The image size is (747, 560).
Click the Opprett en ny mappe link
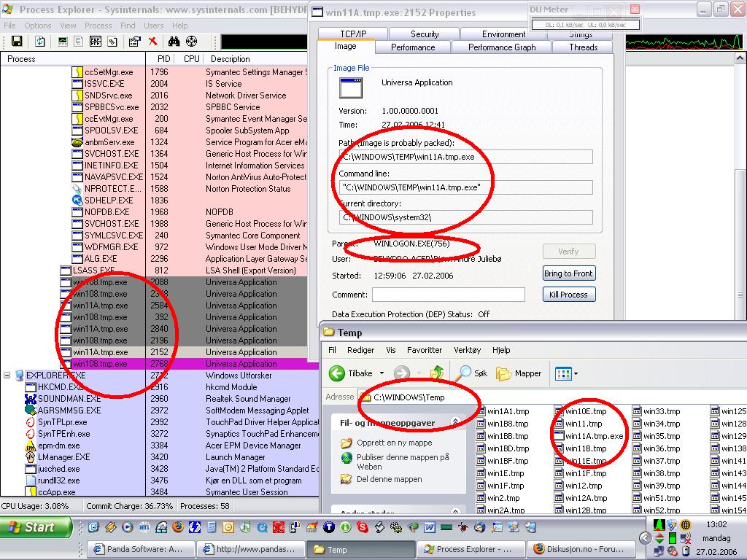[395, 443]
